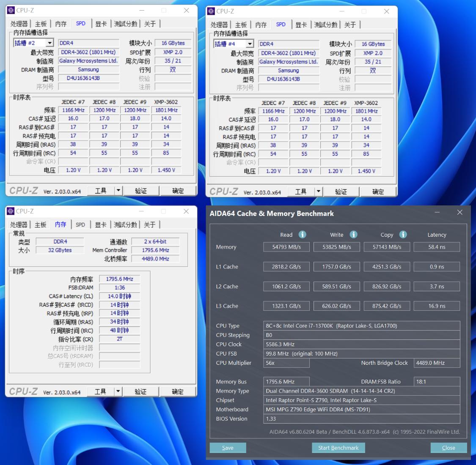This screenshot has width=476, height=465.
Task: Expand the 工具 dropdown arrow in memory window
Action: [x=118, y=391]
